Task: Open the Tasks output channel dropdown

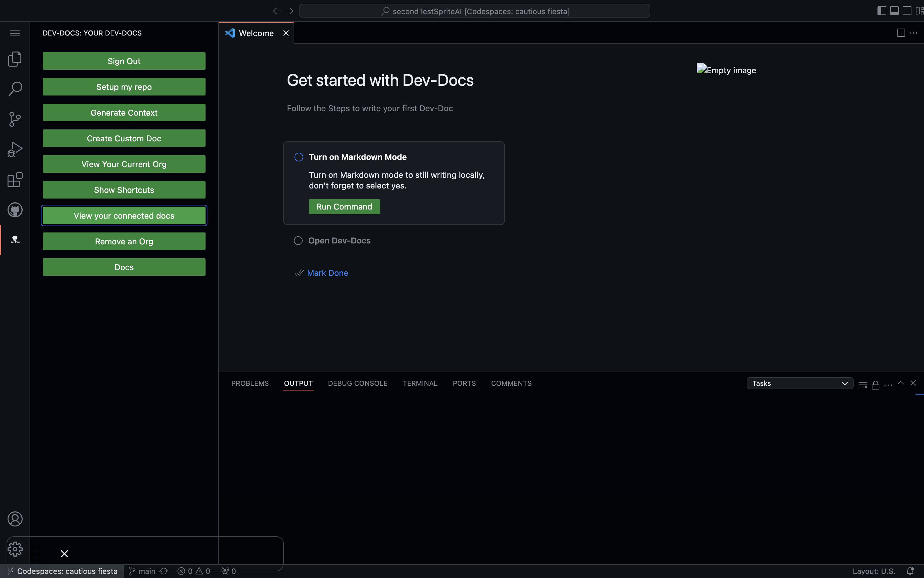Action: coord(800,383)
